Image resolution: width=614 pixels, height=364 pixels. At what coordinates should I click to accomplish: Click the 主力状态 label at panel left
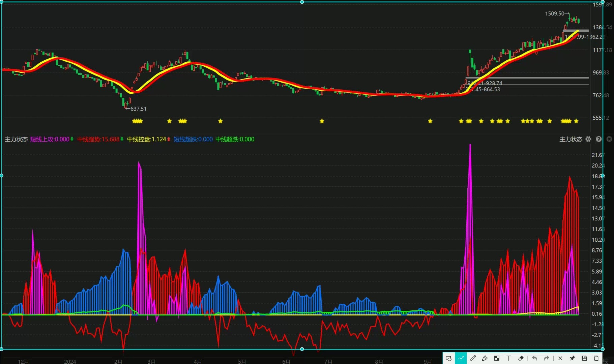16,139
